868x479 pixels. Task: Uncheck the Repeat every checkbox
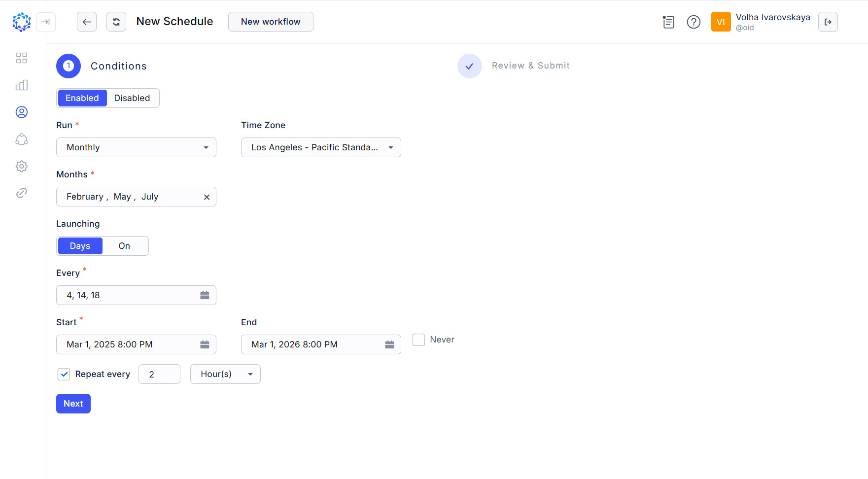click(64, 374)
